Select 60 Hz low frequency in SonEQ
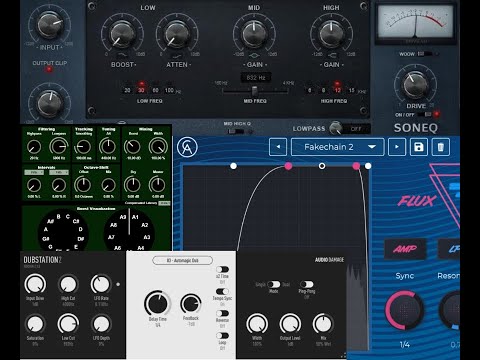This screenshot has width=480, height=360. (x=155, y=90)
